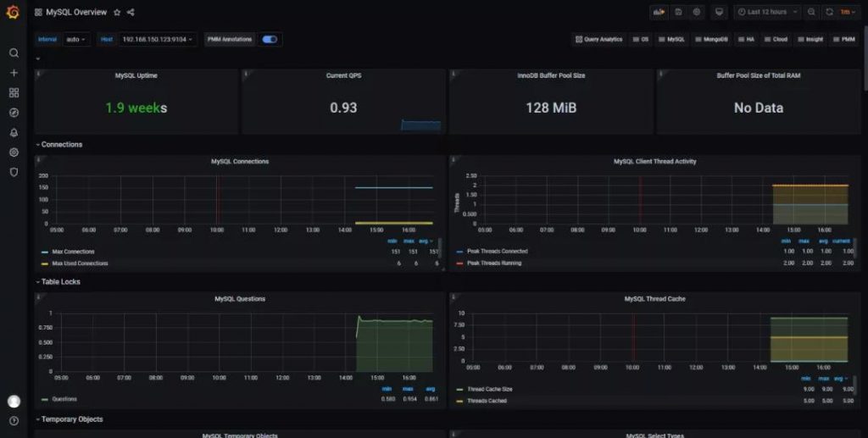Open the Explore compass icon
The image size is (868, 438).
(x=14, y=113)
